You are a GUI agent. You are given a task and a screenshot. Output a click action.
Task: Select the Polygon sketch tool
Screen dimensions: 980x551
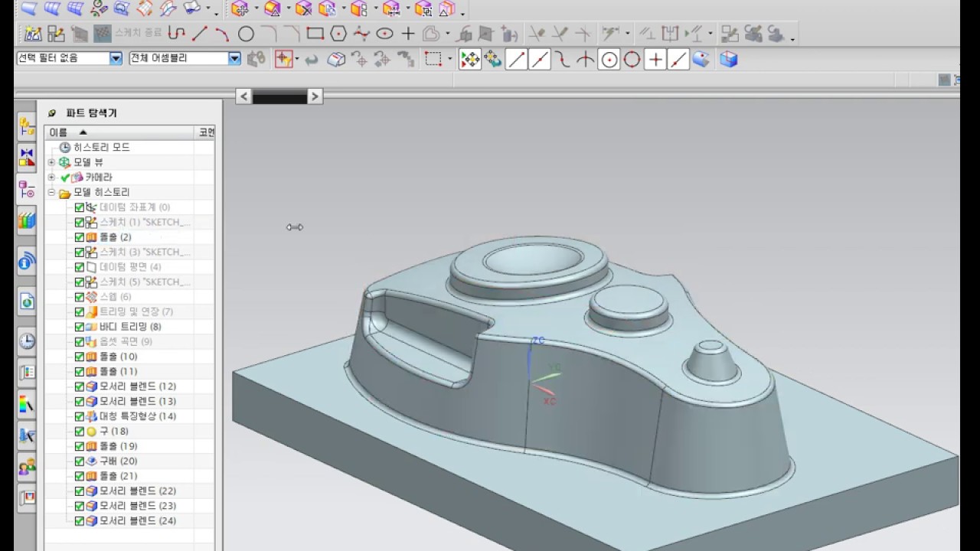pos(338,34)
